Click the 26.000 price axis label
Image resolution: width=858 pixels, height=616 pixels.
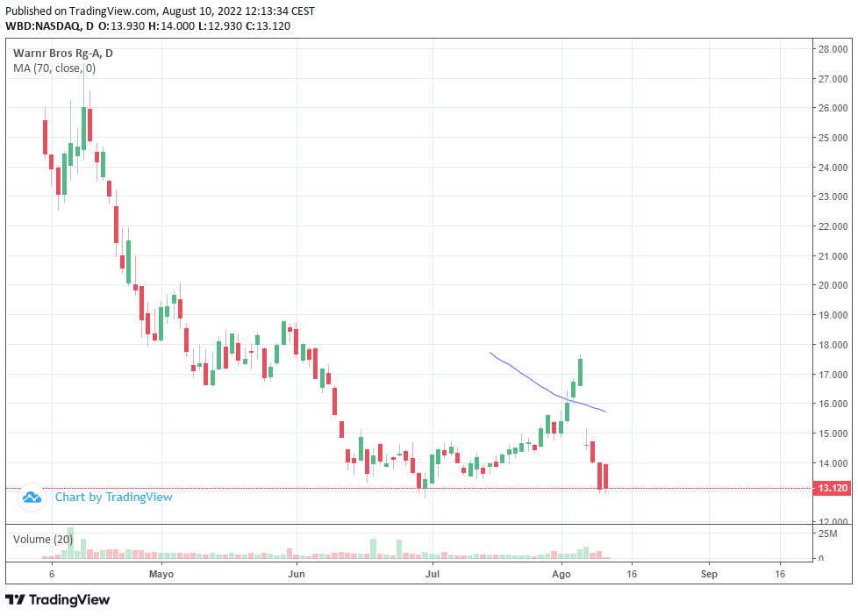coord(833,108)
